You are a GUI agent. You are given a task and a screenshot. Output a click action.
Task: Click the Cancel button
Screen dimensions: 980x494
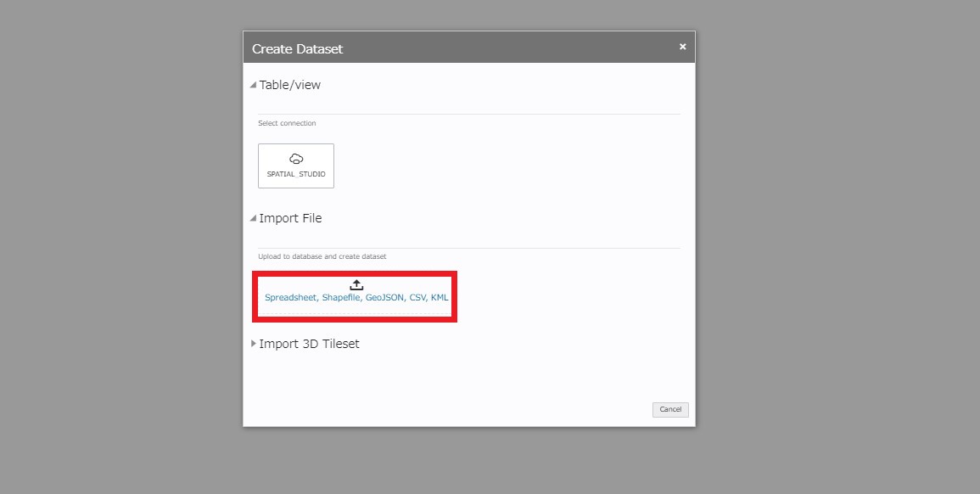click(670, 409)
